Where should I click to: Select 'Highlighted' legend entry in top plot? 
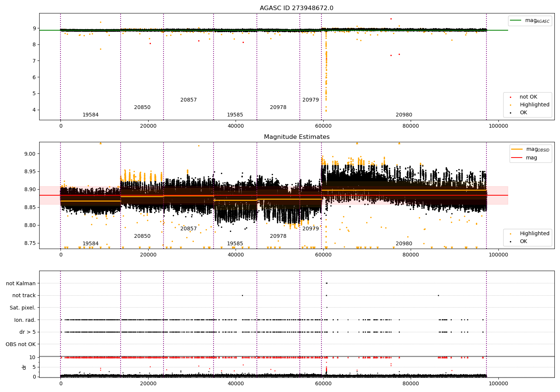point(535,105)
